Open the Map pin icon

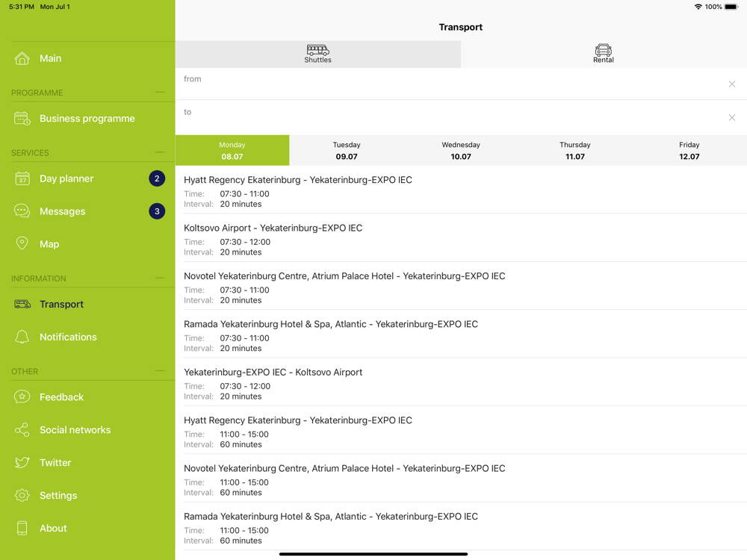click(x=22, y=243)
